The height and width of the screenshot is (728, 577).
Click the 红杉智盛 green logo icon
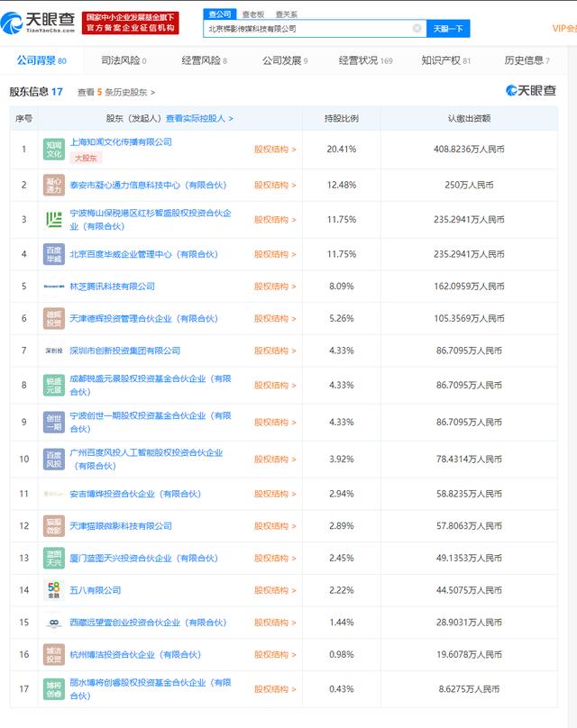point(54,220)
